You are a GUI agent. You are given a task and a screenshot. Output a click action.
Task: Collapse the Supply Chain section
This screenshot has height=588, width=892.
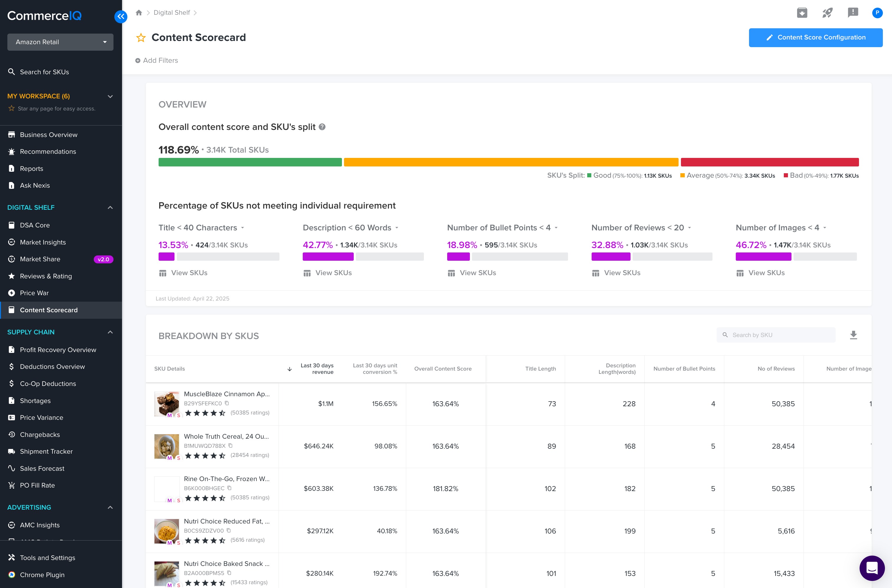[x=110, y=332]
